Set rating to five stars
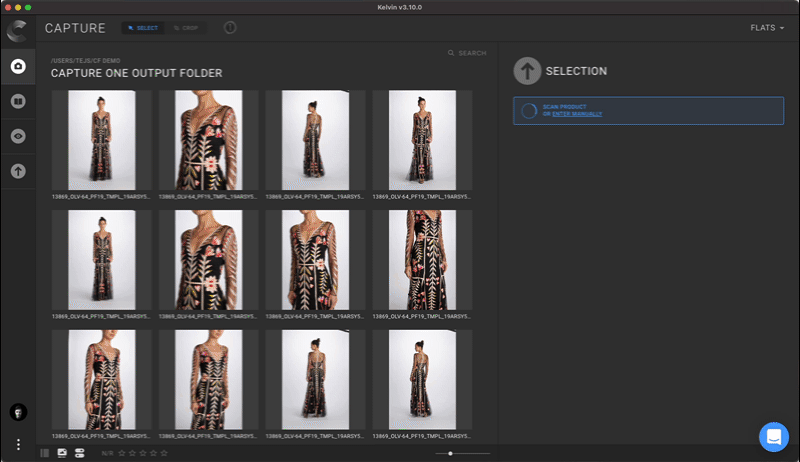The height and width of the screenshot is (462, 800). [x=164, y=453]
